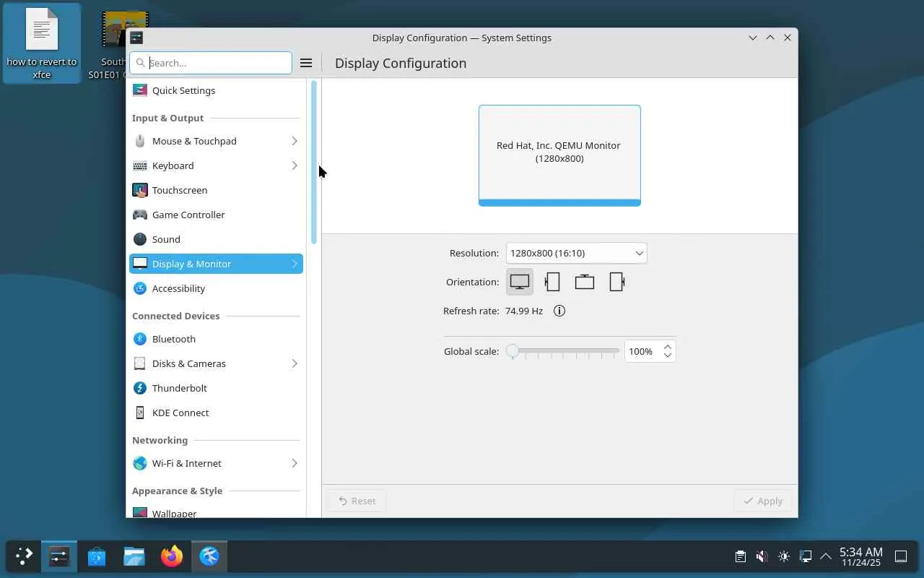The image size is (924, 578).
Task: Show refresh rate info via the (i) icon
Action: [x=559, y=311]
